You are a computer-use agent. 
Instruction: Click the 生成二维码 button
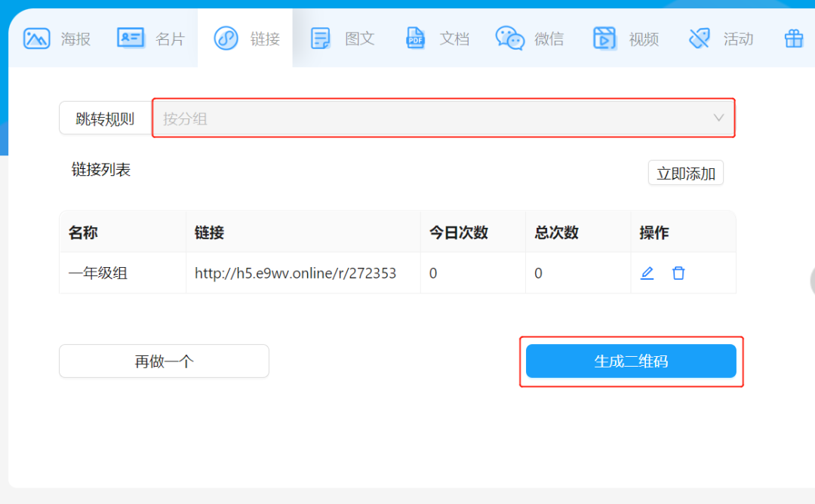631,361
